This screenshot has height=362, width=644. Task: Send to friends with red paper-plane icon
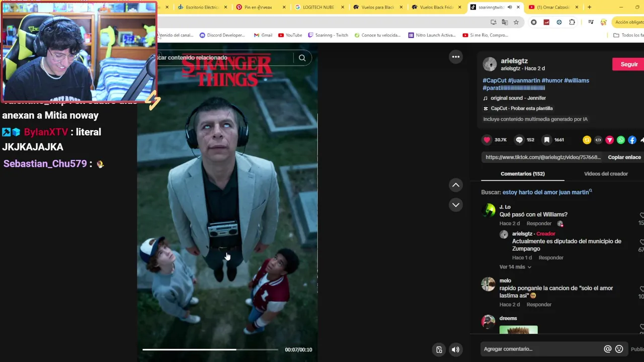pos(609,140)
